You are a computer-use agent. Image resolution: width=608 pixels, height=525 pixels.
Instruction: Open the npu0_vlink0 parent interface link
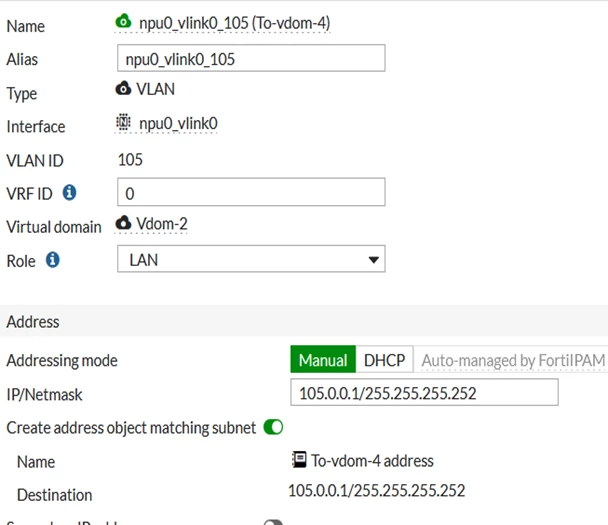[x=178, y=124]
